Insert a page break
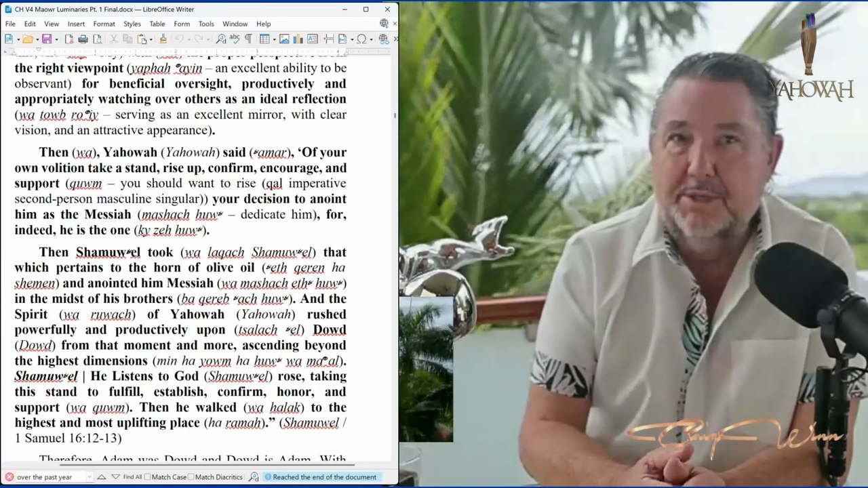868x488 pixels. [x=328, y=39]
